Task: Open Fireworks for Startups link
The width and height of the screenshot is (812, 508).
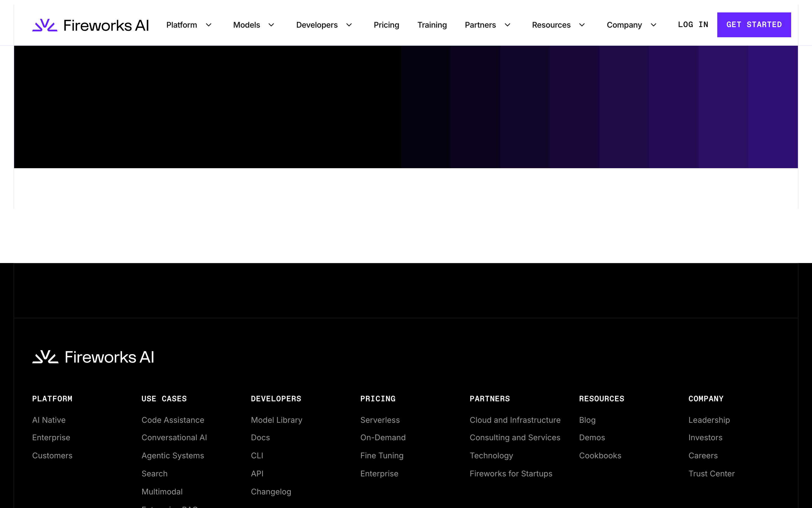Action: pos(511,474)
